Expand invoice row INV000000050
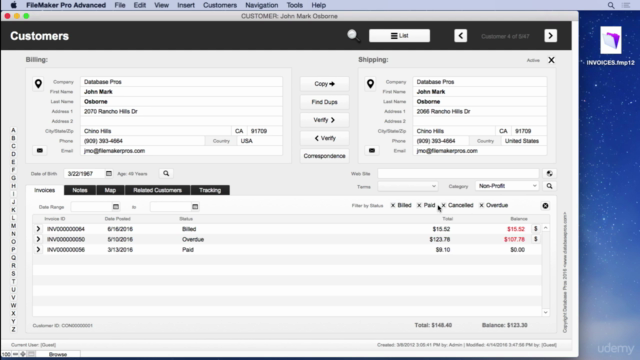This screenshot has width=640, height=360. [38, 239]
